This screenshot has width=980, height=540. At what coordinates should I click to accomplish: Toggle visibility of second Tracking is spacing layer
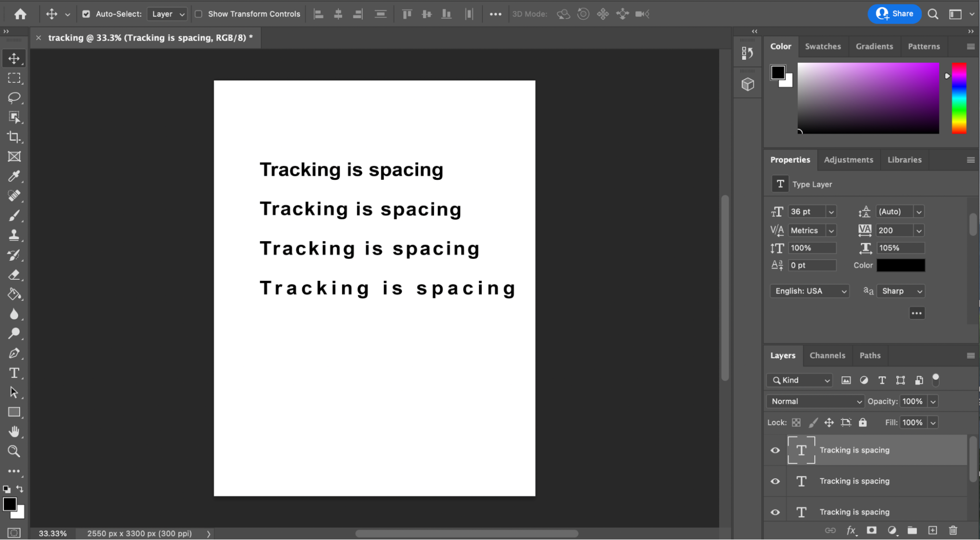(x=775, y=481)
